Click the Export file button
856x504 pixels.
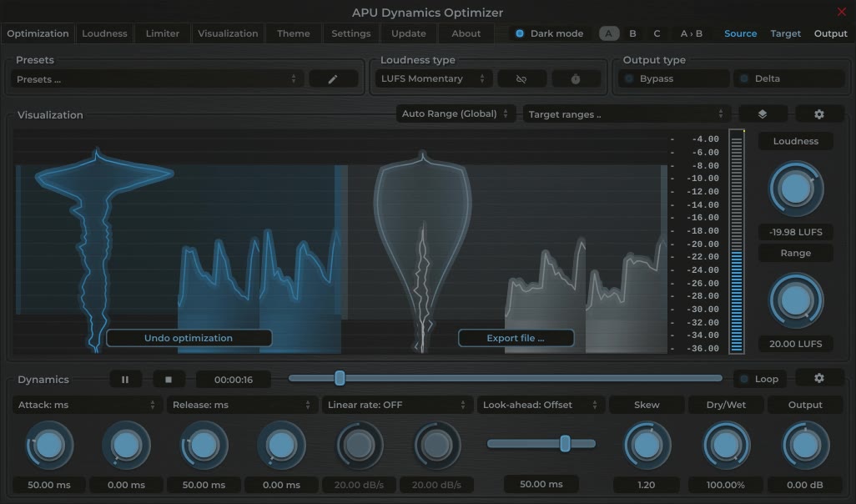coord(516,338)
